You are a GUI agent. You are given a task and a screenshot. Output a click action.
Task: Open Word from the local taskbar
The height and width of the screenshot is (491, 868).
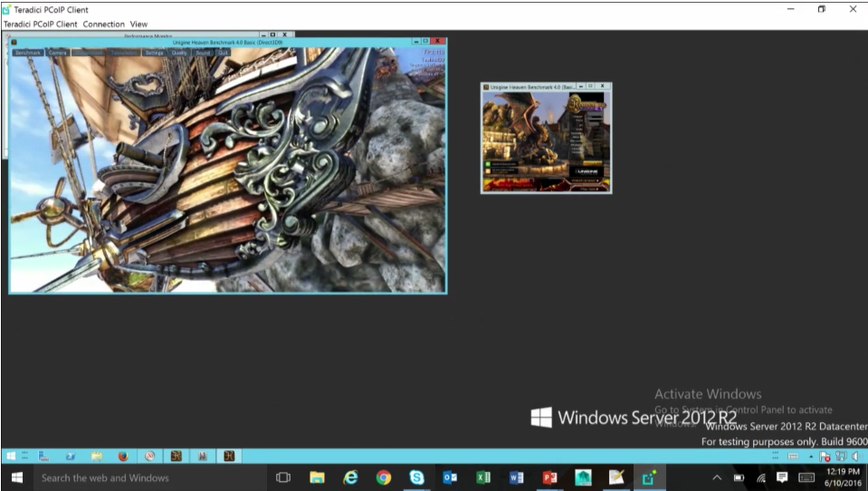point(517,477)
